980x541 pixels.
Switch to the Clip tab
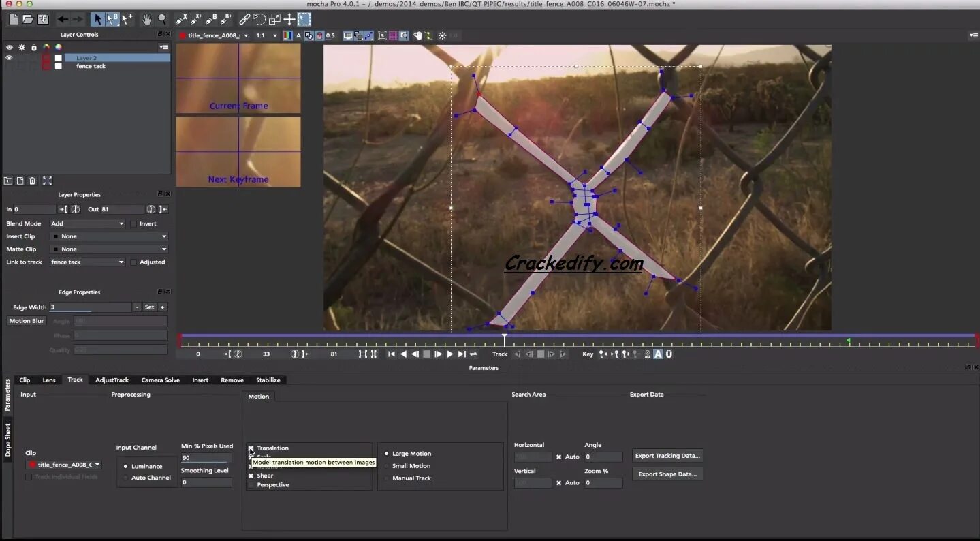pyautogui.click(x=25, y=380)
